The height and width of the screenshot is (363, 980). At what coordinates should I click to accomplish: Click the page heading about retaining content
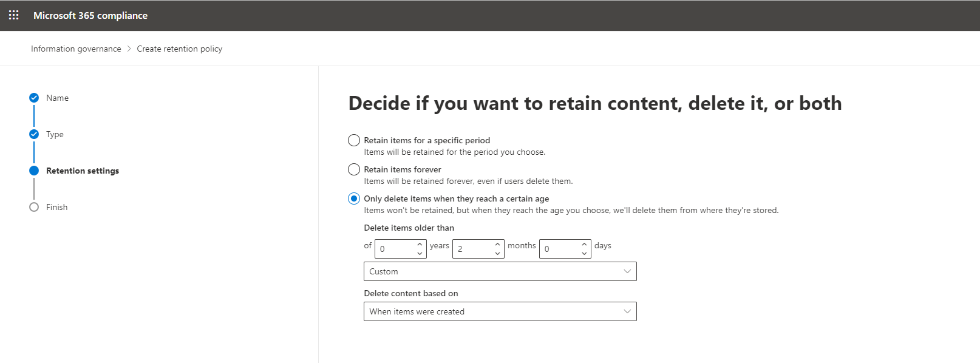pyautogui.click(x=595, y=103)
